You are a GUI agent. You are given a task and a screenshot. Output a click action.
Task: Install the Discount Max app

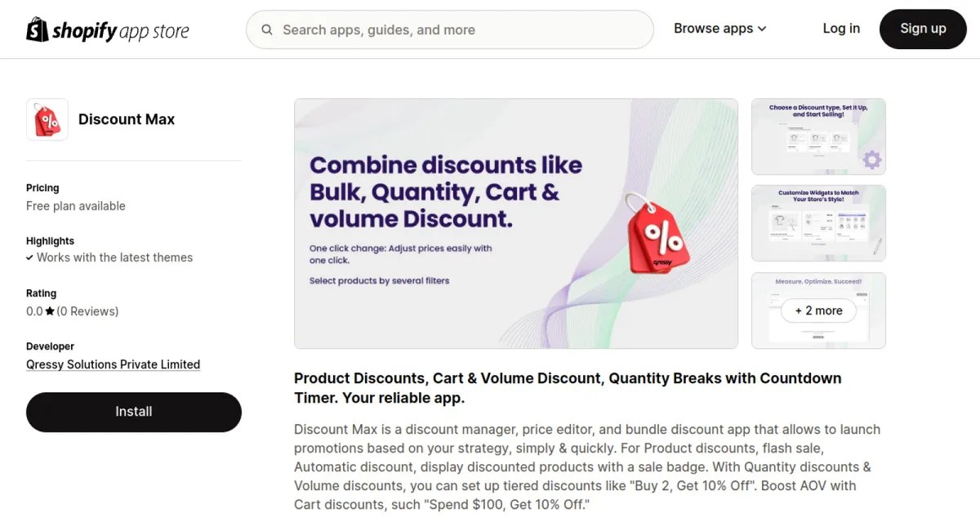(x=133, y=412)
